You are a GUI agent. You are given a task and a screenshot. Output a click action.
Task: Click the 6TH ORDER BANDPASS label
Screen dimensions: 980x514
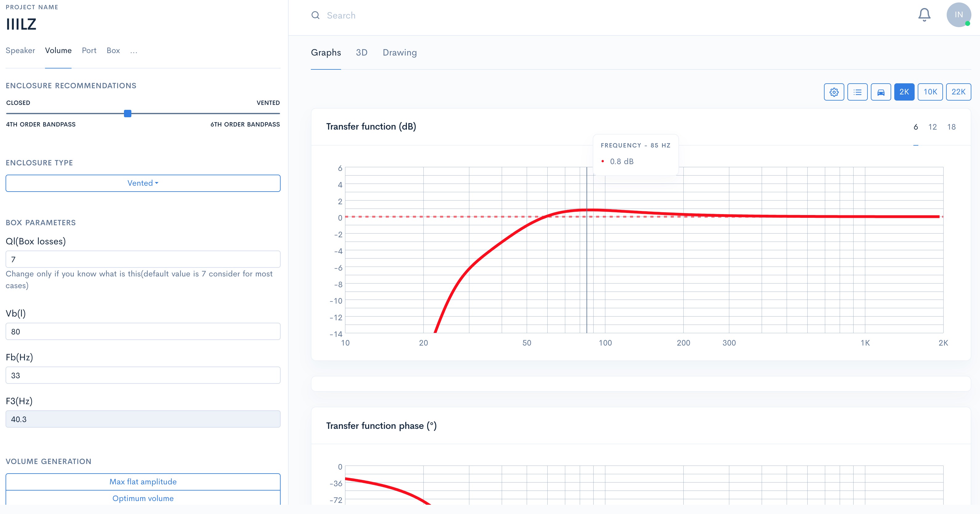tap(245, 125)
